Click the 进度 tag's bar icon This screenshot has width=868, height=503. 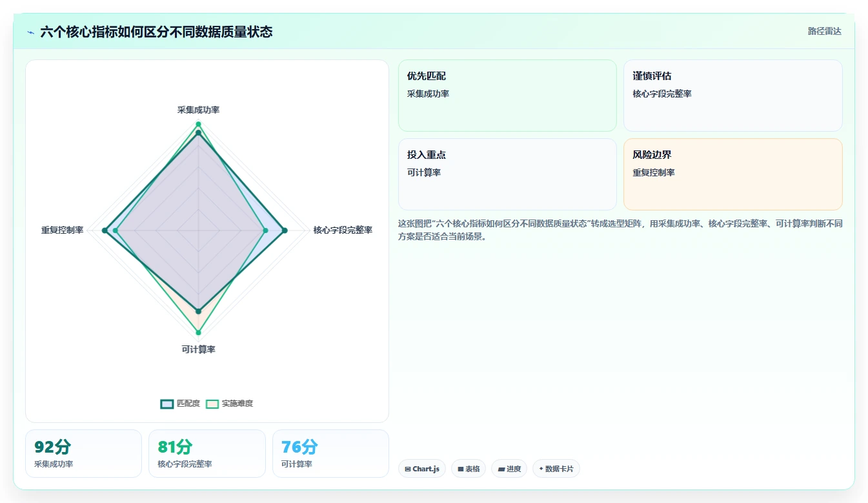[x=501, y=469]
